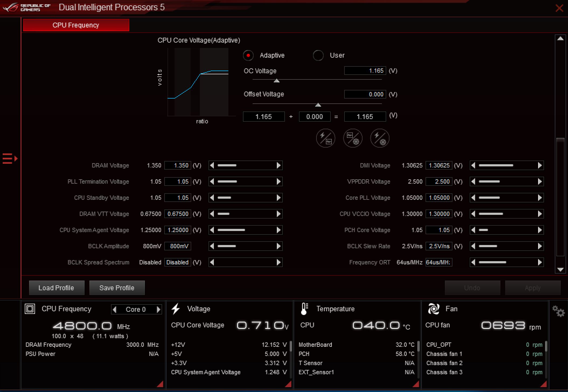Click the OC Voltage input field
The height and width of the screenshot is (392, 568).
[x=365, y=71]
